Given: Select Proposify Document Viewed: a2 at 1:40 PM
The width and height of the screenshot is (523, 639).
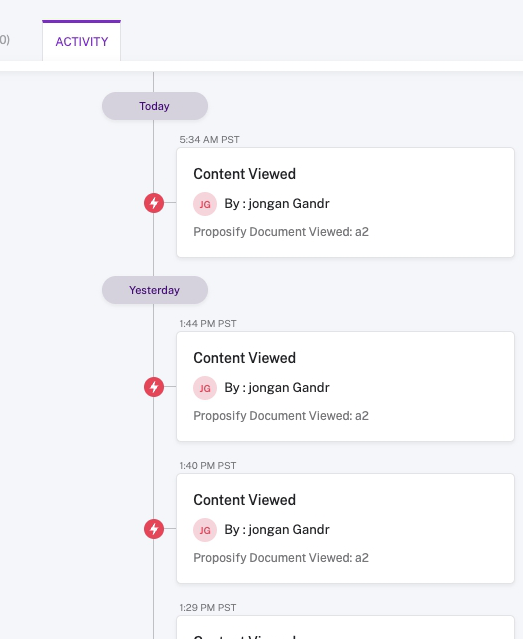Looking at the screenshot, I should pos(281,558).
